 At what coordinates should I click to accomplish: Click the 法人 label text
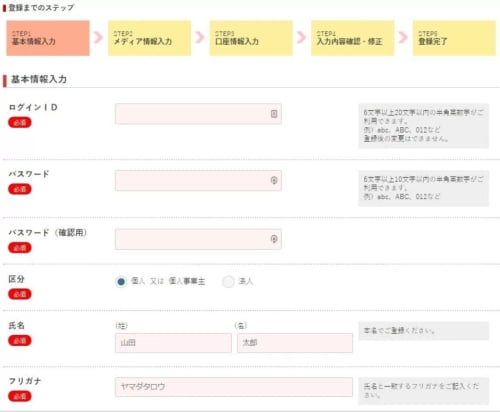[x=246, y=281]
